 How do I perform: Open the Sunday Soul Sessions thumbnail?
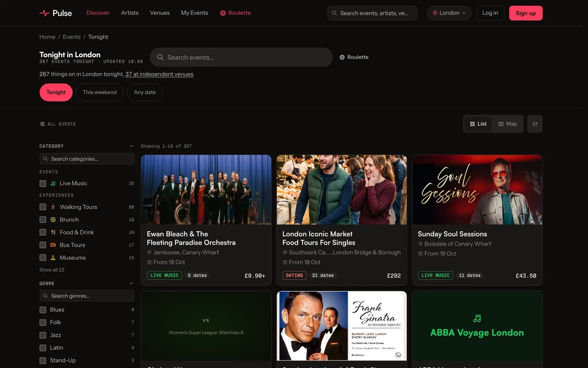click(477, 190)
